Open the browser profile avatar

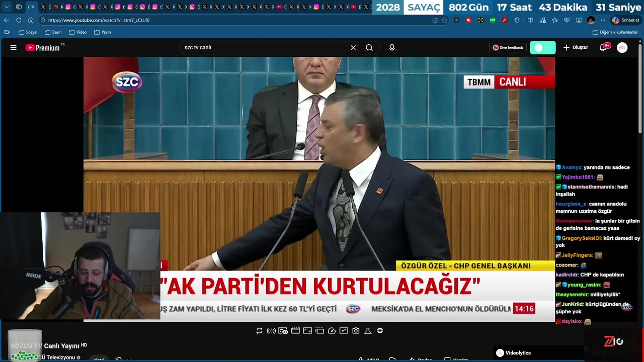[591, 20]
